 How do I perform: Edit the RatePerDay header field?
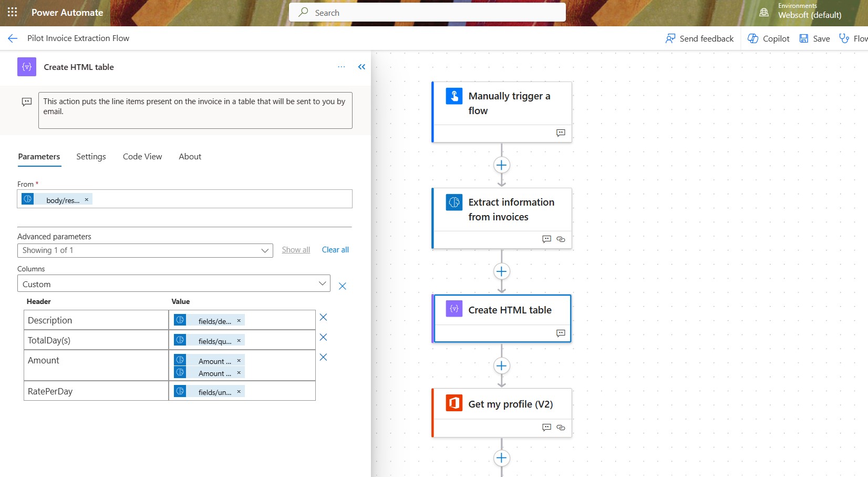[x=96, y=391]
